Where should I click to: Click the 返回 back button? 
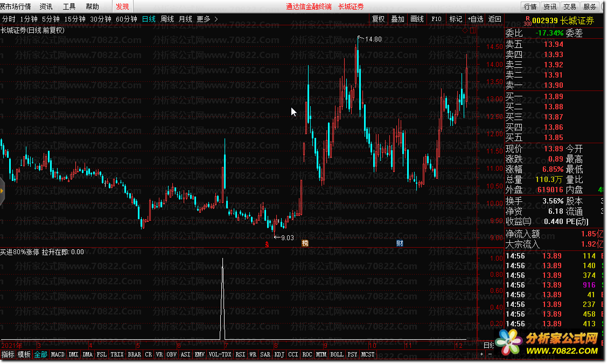(495, 19)
